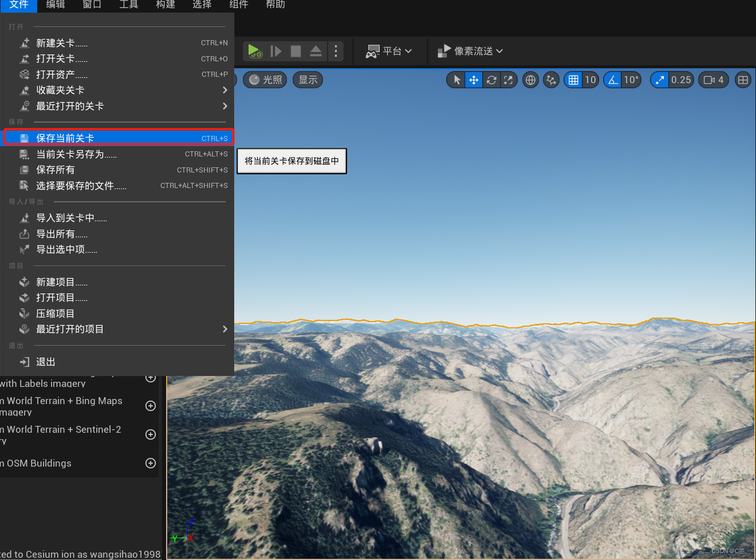Choose 保存所有 menu entry
This screenshot has height=560, width=756.
pos(117,170)
